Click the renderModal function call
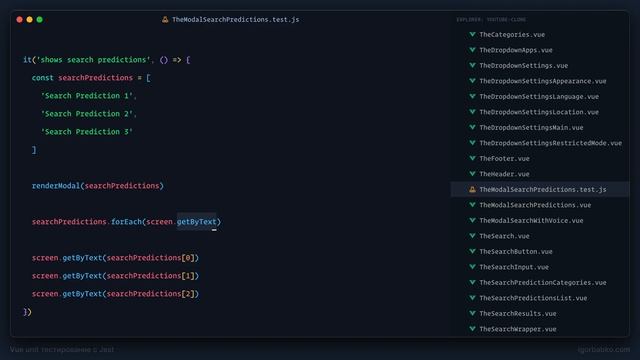 coord(98,186)
